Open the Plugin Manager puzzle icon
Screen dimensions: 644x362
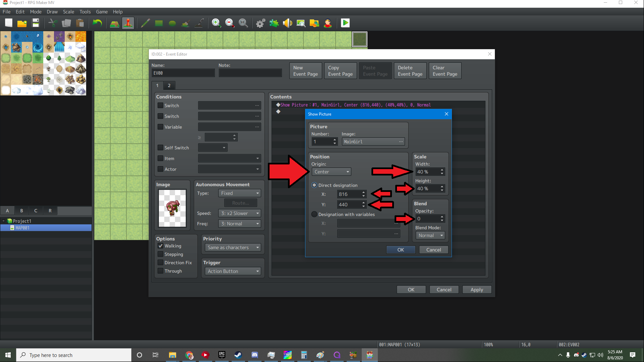click(274, 23)
